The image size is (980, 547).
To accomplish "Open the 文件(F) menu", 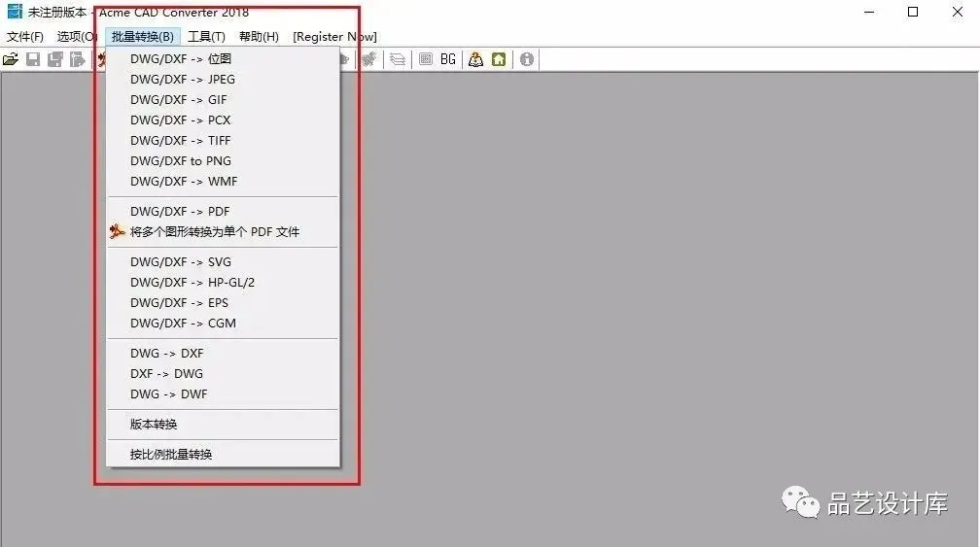I will tap(25, 37).
